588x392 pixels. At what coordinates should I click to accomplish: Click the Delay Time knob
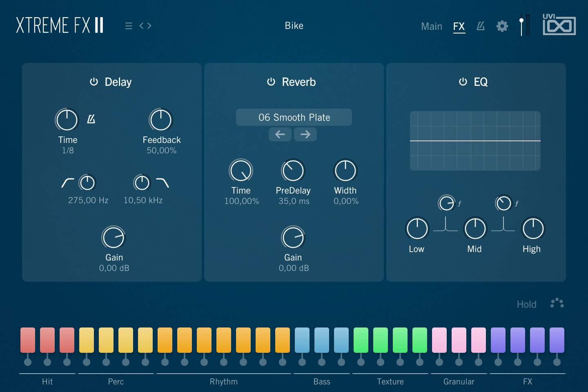pyautogui.click(x=67, y=120)
